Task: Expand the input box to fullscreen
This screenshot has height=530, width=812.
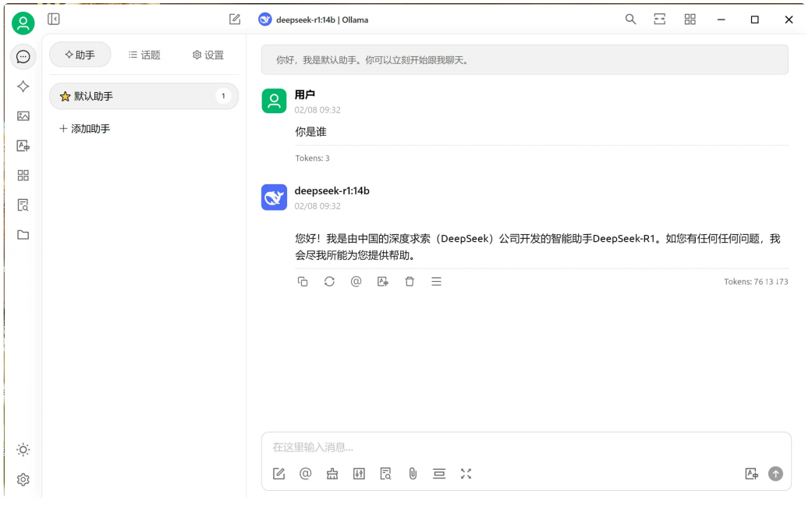Action: [x=466, y=474]
